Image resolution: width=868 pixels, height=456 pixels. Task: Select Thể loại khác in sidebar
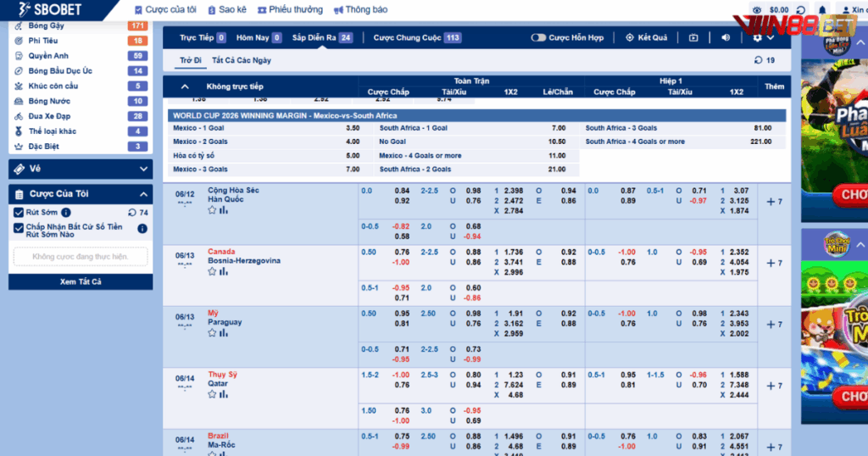(x=81, y=131)
